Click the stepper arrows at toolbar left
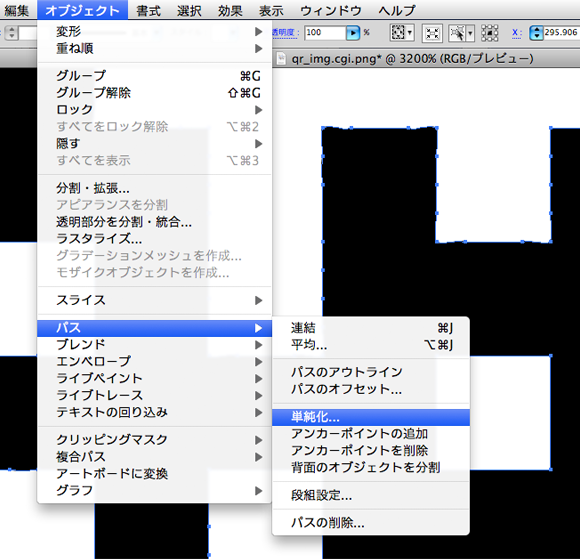 tap(12, 33)
